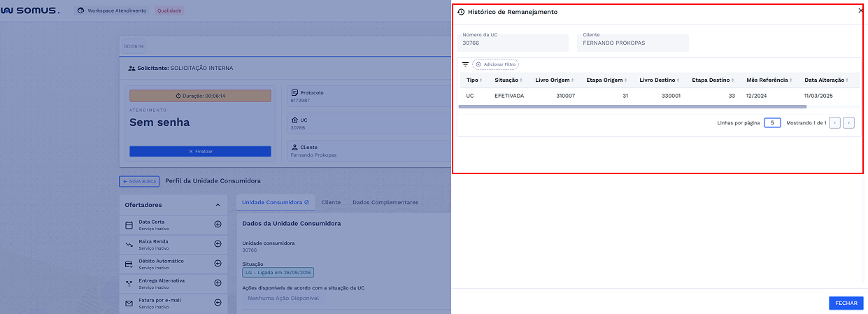Click the Duração 00:06:14 bar
Image resolution: width=868 pixels, height=314 pixels.
(200, 95)
